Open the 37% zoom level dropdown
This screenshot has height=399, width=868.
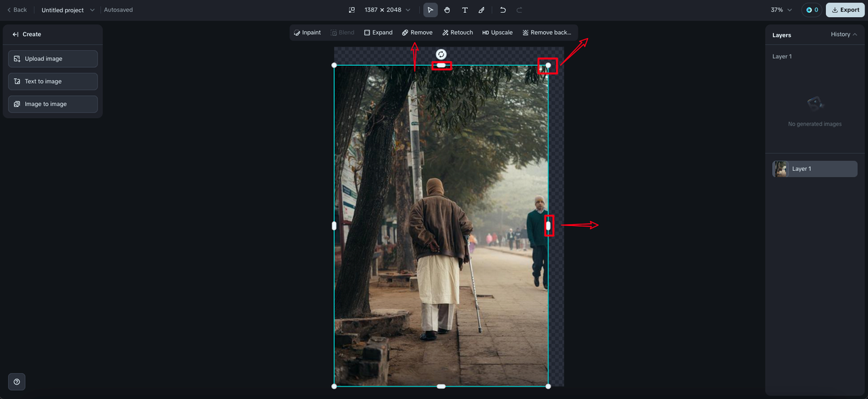(781, 10)
